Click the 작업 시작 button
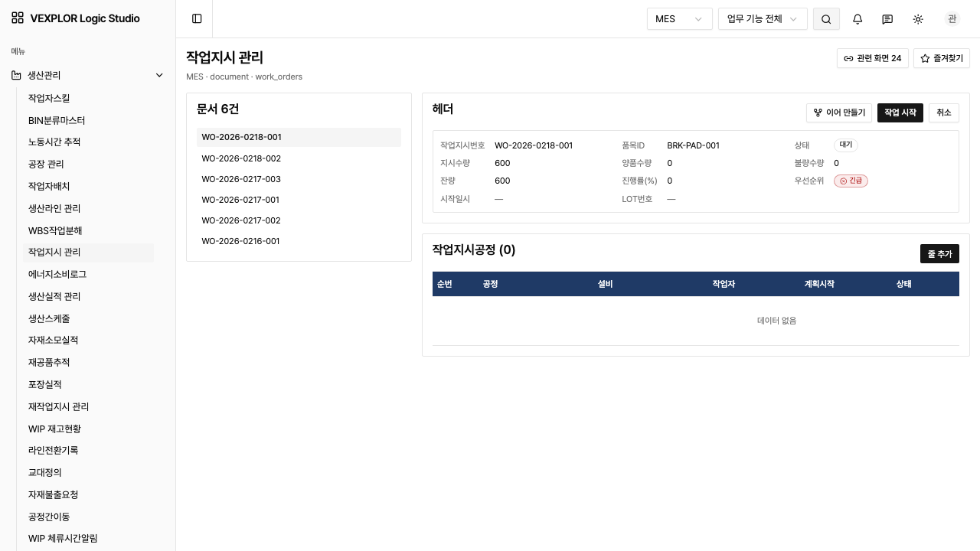980x551 pixels. [900, 112]
